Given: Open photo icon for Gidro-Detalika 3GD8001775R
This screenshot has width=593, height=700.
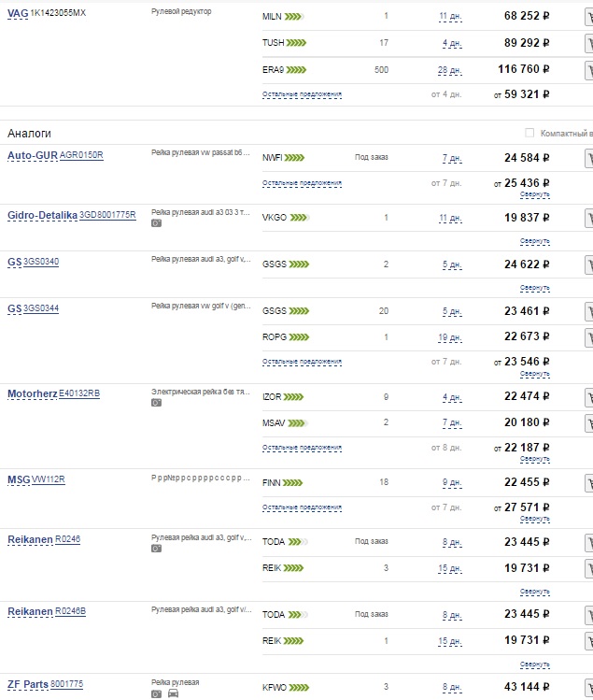Looking at the screenshot, I should point(156,223).
